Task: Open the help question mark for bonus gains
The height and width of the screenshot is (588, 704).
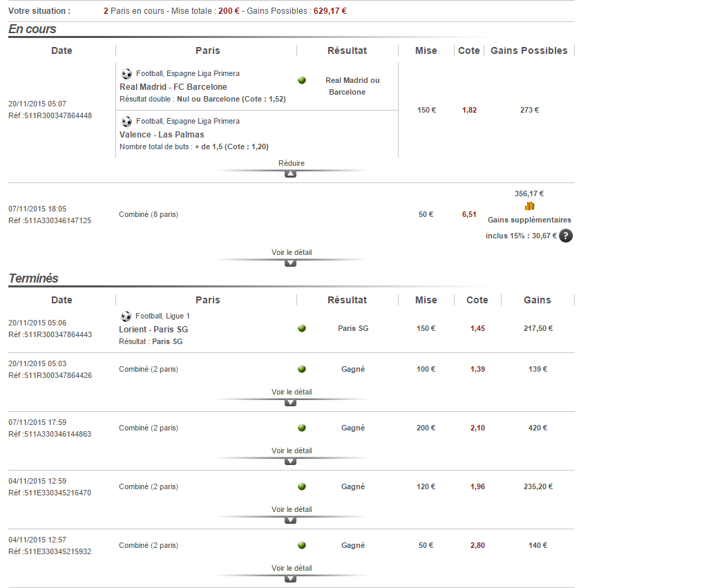Action: coord(566,236)
